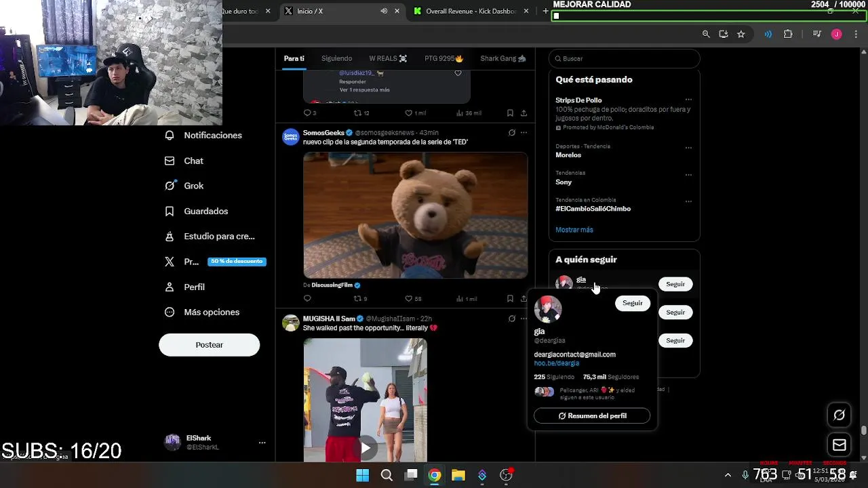Open the DiscussingFilm source link
This screenshot has width=868, height=488.
(x=332, y=285)
